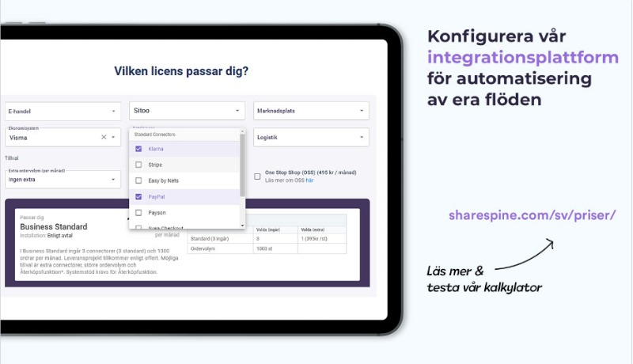This screenshot has height=364, width=633.
Task: Click the '1000 st' table cell
Action: (x=275, y=248)
